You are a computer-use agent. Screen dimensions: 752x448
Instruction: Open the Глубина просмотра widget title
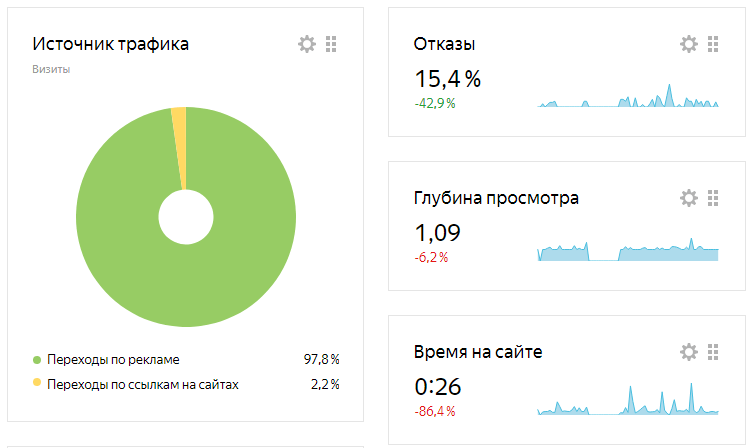(496, 198)
